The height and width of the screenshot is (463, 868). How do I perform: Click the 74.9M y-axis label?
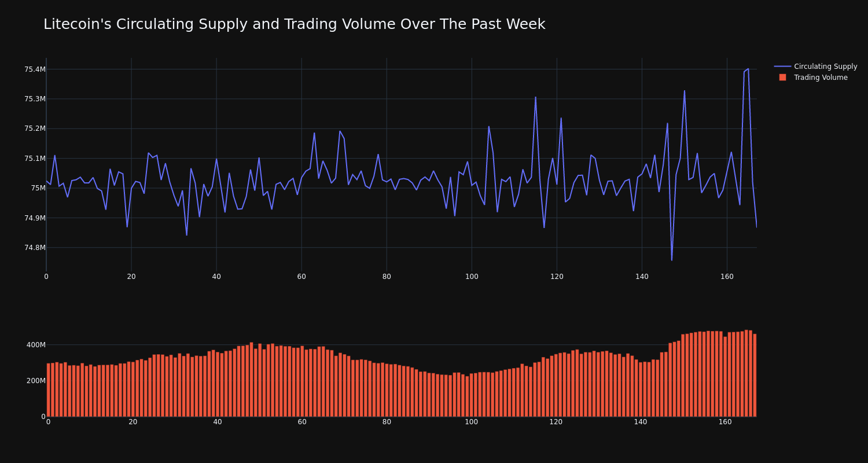click(35, 218)
